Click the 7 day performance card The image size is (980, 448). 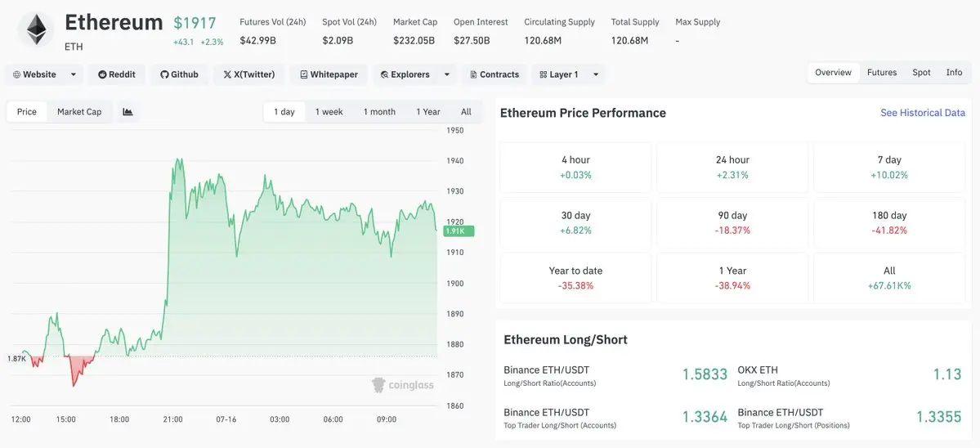[x=888, y=168]
